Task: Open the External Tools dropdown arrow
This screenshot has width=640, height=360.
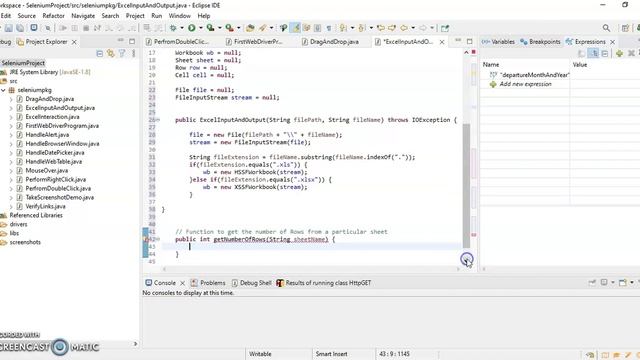Action: (238, 28)
